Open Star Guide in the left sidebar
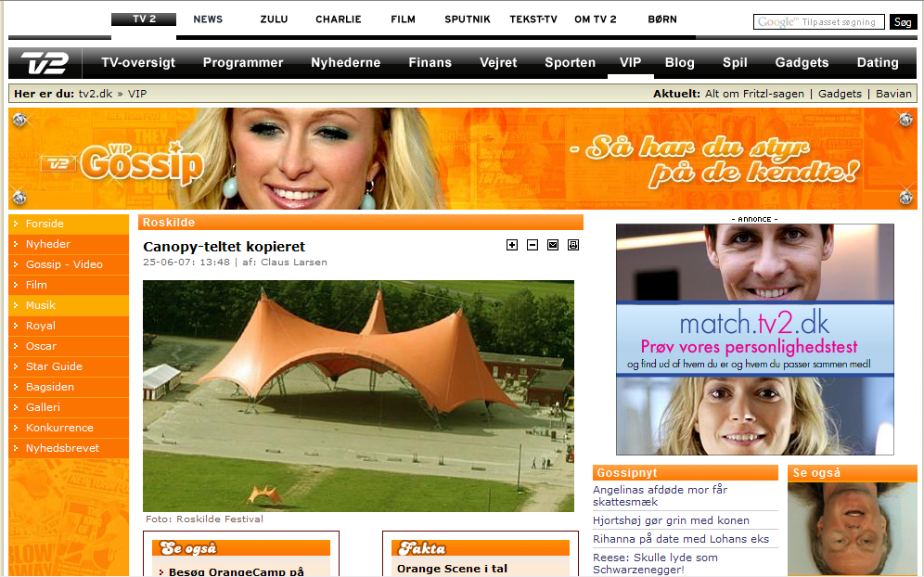924x577 pixels. pyautogui.click(x=69, y=366)
